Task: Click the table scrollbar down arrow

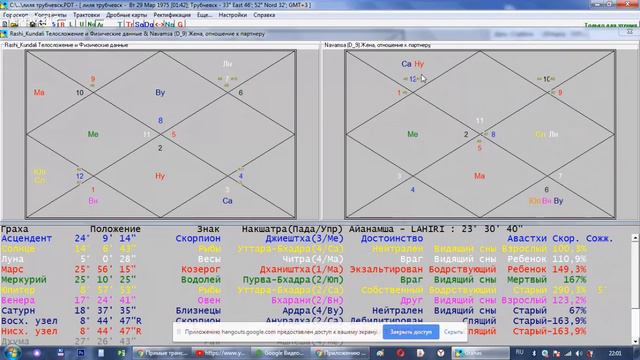Action: click(x=635, y=341)
